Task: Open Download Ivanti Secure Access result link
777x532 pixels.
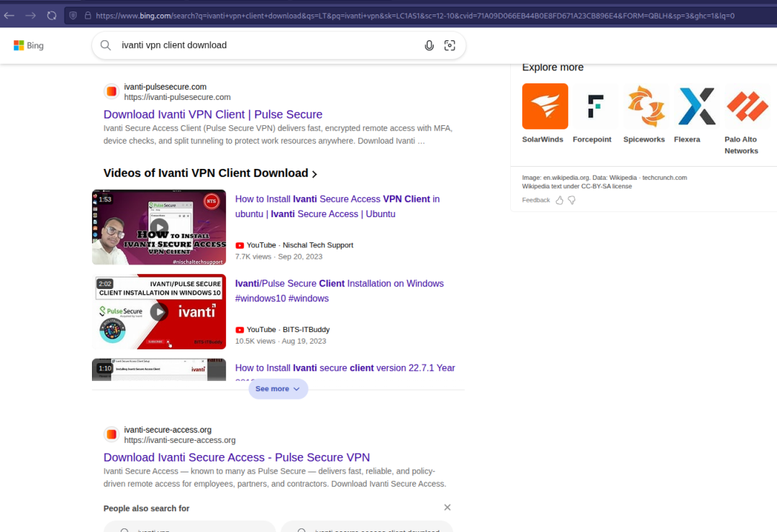Action: click(x=237, y=457)
